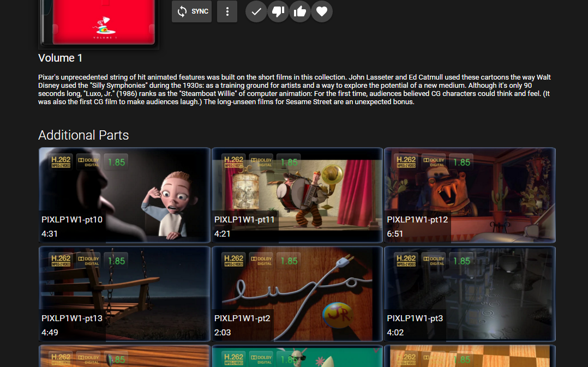Click the 'PIXLP1W1-pt10' label text
The image size is (588, 367).
72,220
